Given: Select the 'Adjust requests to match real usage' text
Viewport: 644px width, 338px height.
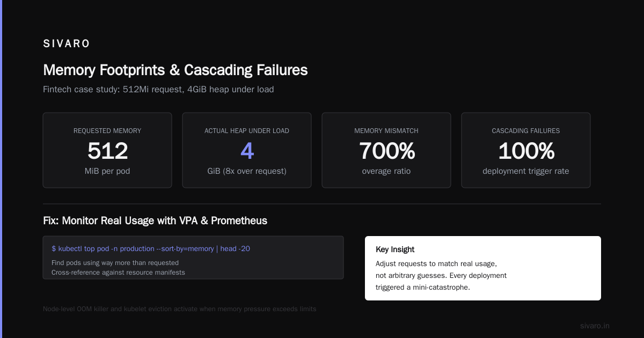Looking at the screenshot, I should [x=436, y=264].
